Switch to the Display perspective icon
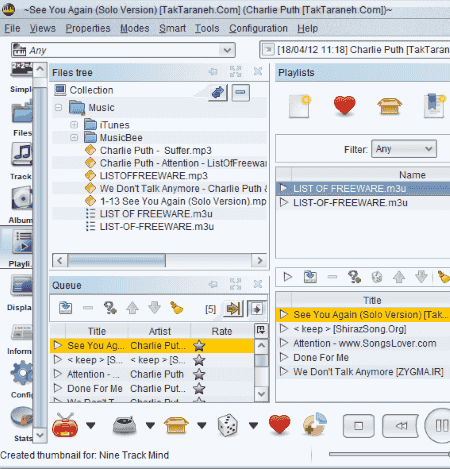 [21, 286]
